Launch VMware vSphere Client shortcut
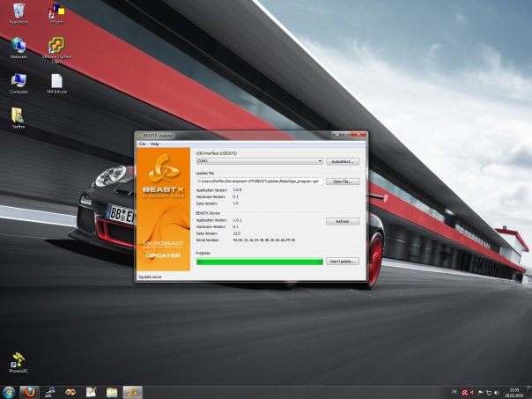This screenshot has height=399, width=532. [57, 45]
